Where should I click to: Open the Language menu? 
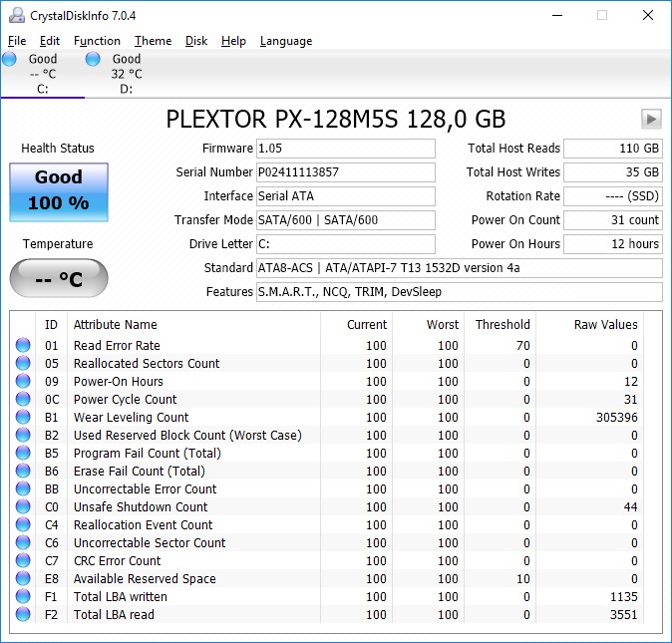coord(286,41)
